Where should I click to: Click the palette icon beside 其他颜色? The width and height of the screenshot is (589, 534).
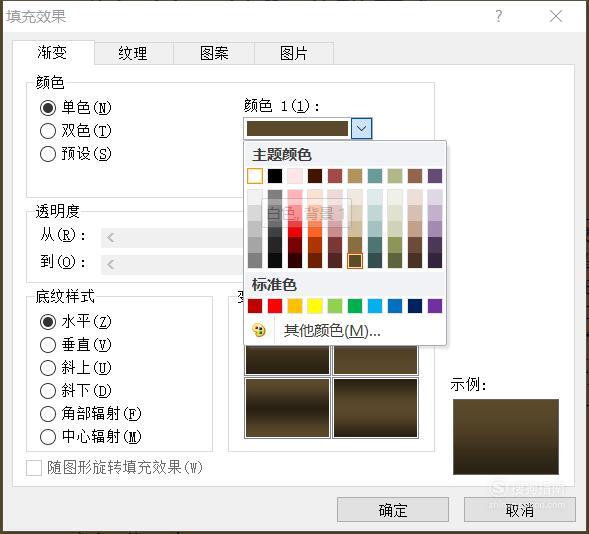259,330
